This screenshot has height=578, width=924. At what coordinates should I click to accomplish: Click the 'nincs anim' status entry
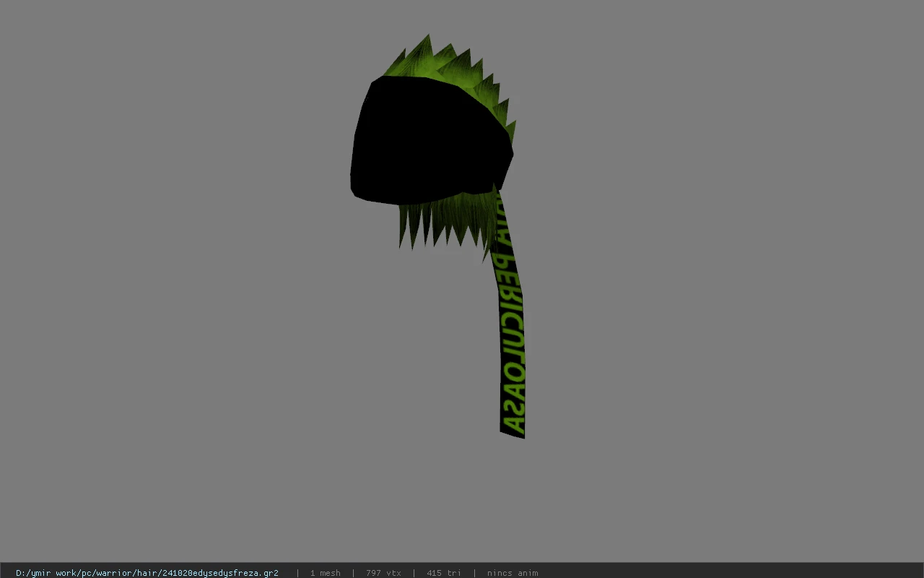coord(512,573)
